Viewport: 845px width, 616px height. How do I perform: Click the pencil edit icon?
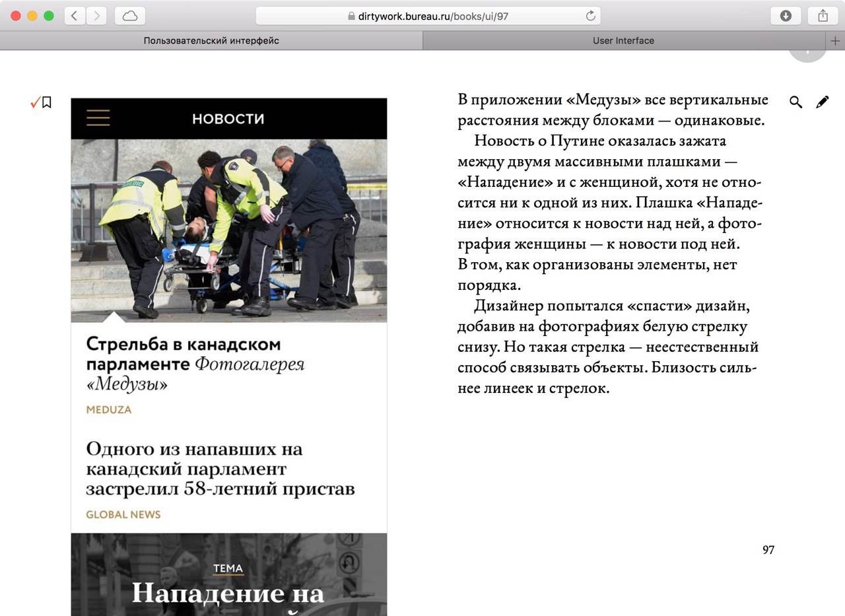(822, 102)
